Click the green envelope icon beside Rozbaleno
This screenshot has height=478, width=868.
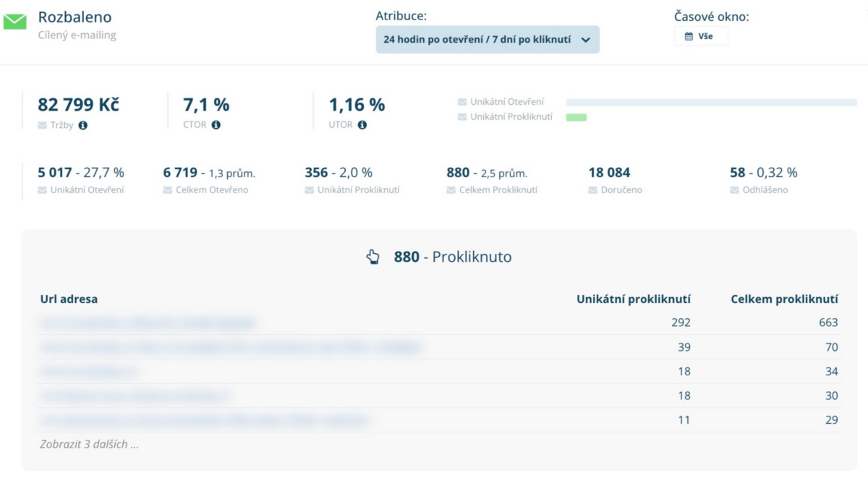tap(14, 22)
